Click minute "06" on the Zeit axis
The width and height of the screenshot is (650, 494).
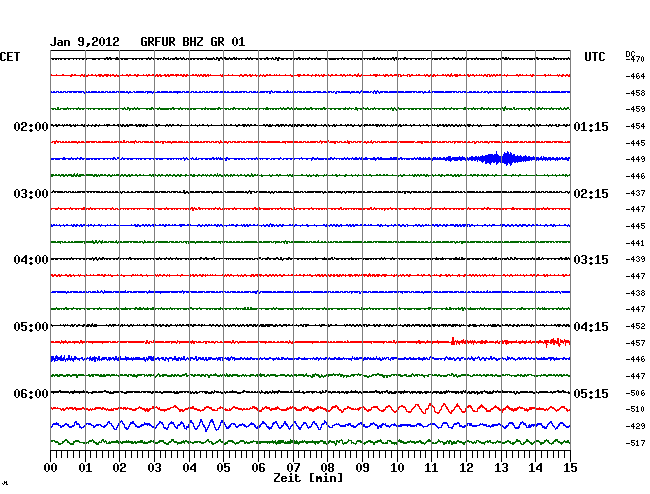click(x=258, y=468)
